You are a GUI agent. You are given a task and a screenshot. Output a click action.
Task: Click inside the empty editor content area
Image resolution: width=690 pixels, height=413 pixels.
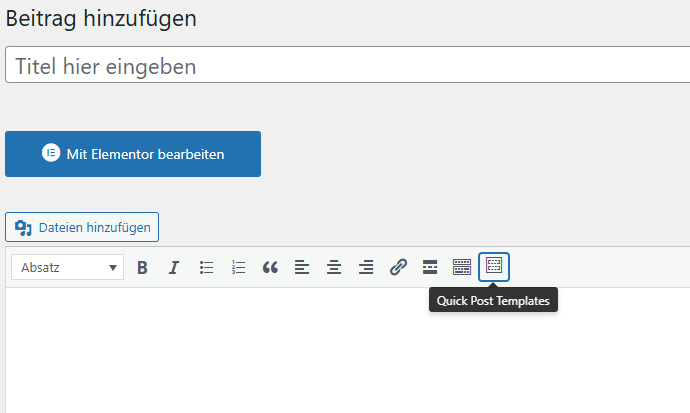click(348, 350)
